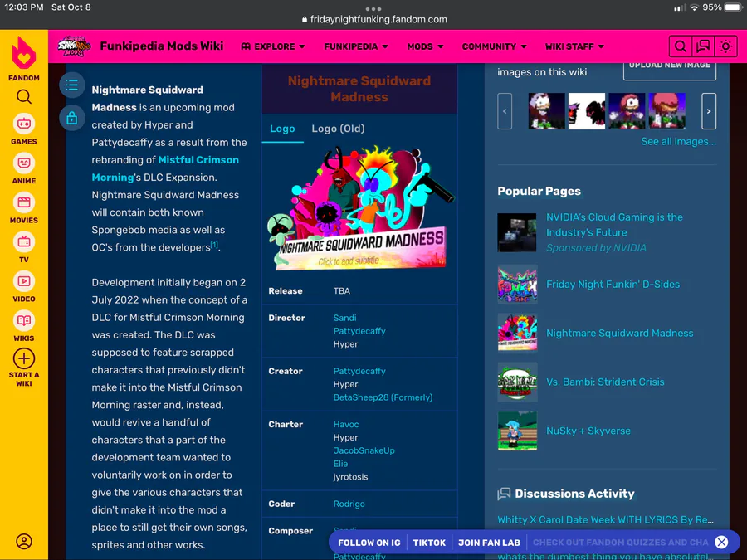Image resolution: width=747 pixels, height=560 pixels.
Task: Click Follow on IG button
Action: [x=369, y=543]
